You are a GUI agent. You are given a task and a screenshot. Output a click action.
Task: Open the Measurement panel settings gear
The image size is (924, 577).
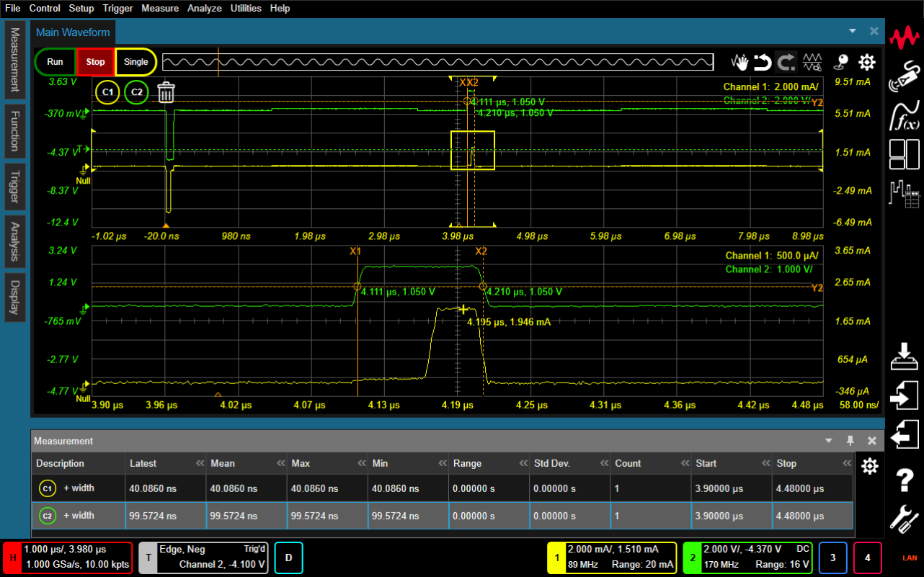click(x=870, y=466)
